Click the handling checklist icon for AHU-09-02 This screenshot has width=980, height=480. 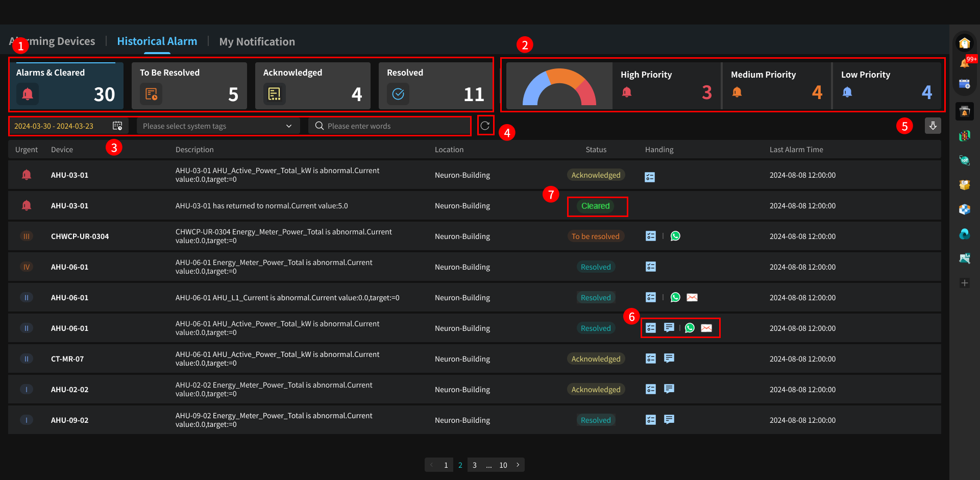(x=651, y=420)
